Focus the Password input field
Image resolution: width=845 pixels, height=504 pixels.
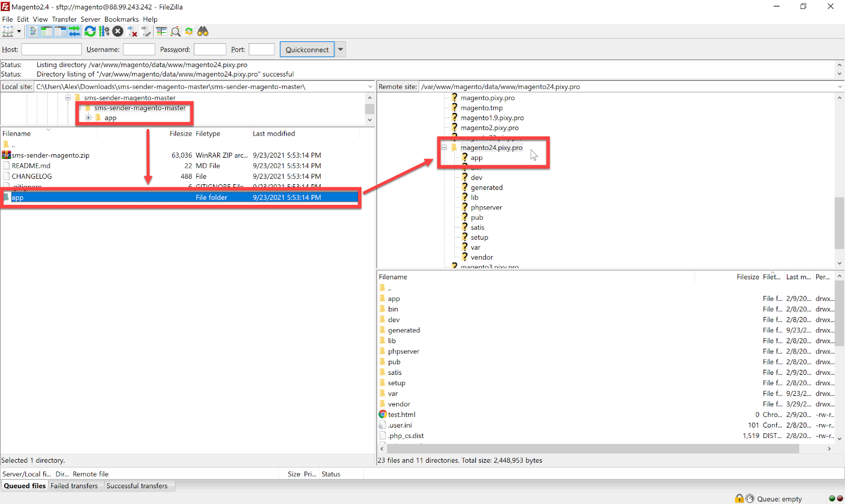pos(210,50)
